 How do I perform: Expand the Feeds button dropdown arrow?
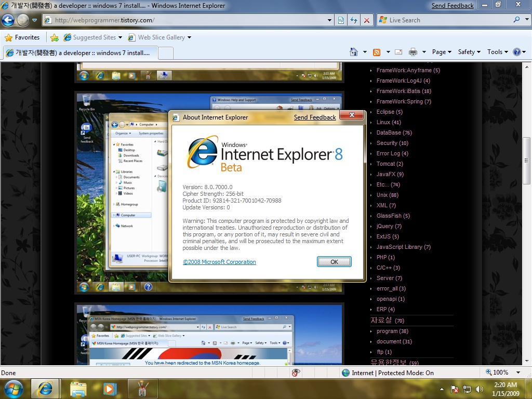tap(388, 52)
